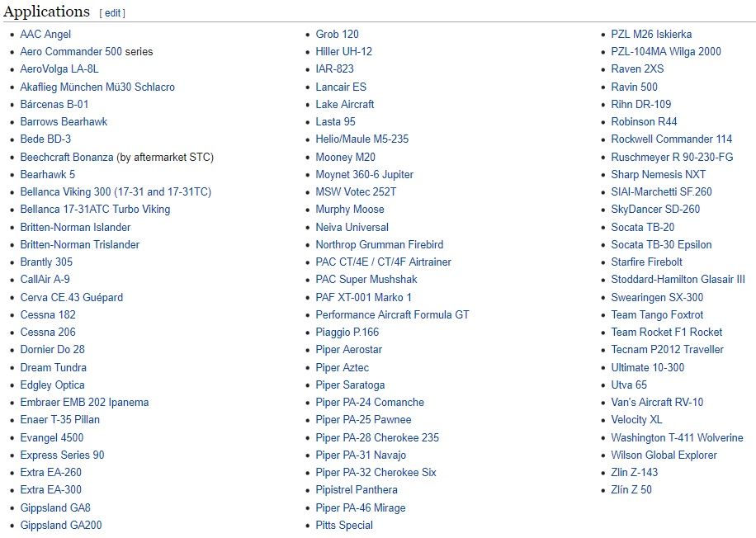Open the Cessna 182 article
Screen dimensions: 756x538
(x=48, y=314)
